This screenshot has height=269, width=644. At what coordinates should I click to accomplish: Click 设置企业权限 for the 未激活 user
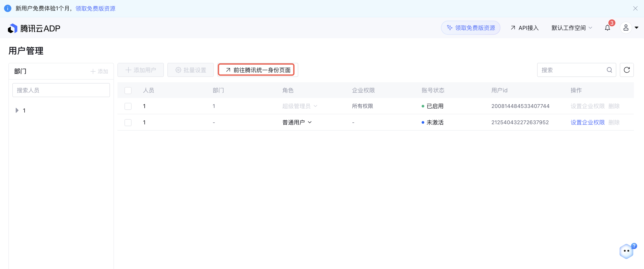click(587, 122)
